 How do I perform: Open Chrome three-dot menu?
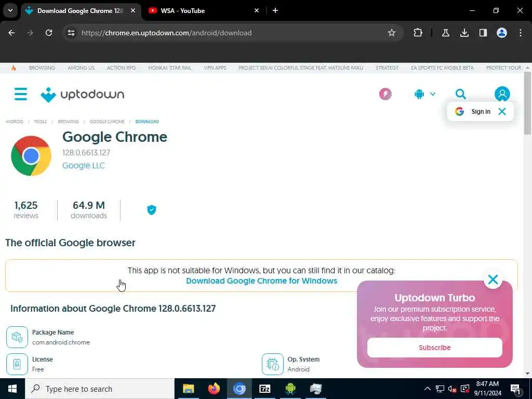[x=520, y=33]
